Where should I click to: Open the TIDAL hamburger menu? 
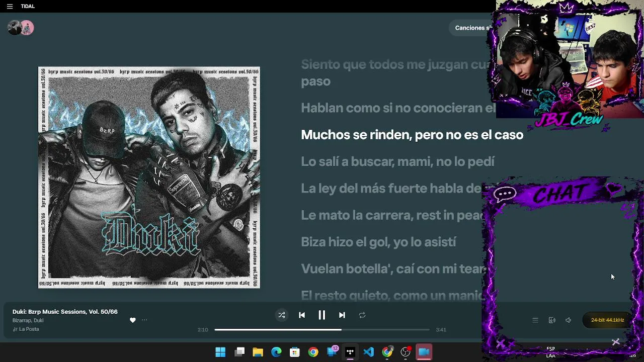[x=10, y=7]
